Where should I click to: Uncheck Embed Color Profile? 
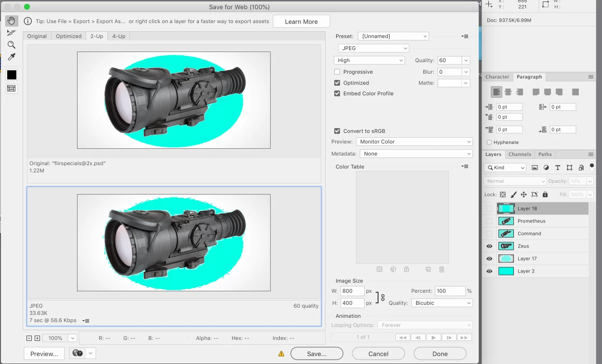click(337, 93)
